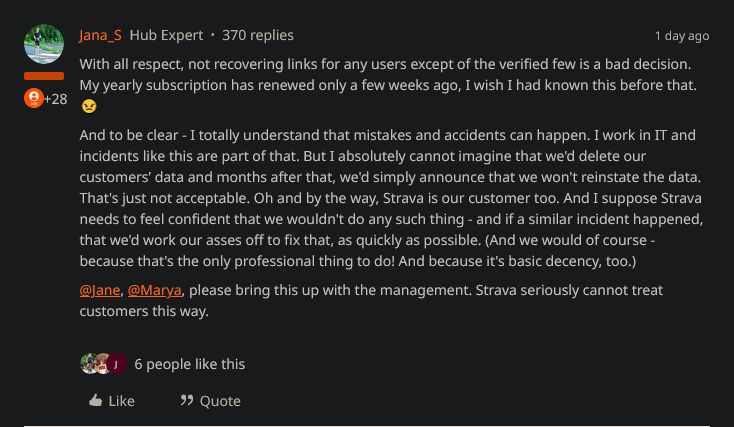Click the orange rank bar under avatar
This screenshot has width=734, height=427.
(x=43, y=76)
